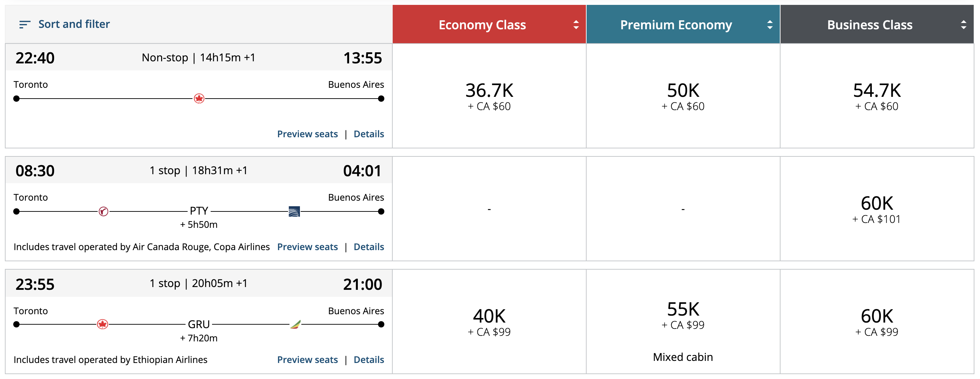Click Air Canada logo on non-stop flight
980x379 pixels.
[199, 99]
